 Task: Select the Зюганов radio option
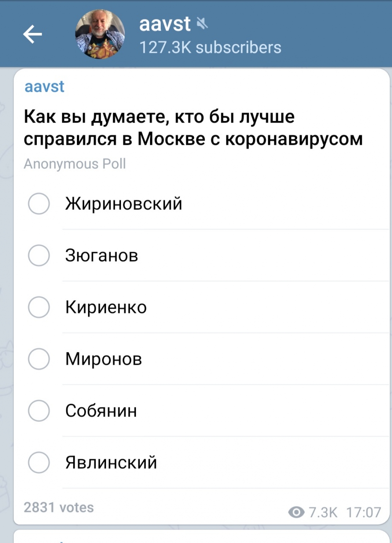point(39,255)
